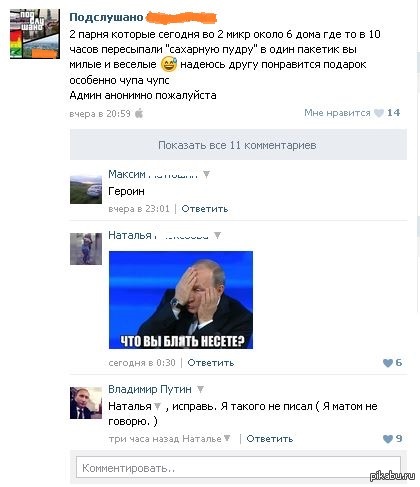Open the Подслушано community title link
Viewport: 420px width, 487px height.
(x=106, y=17)
